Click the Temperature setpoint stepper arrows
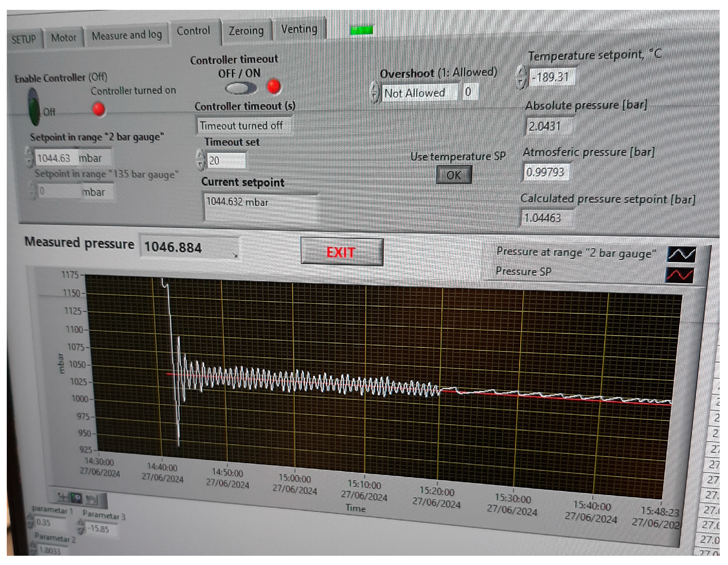 point(521,77)
